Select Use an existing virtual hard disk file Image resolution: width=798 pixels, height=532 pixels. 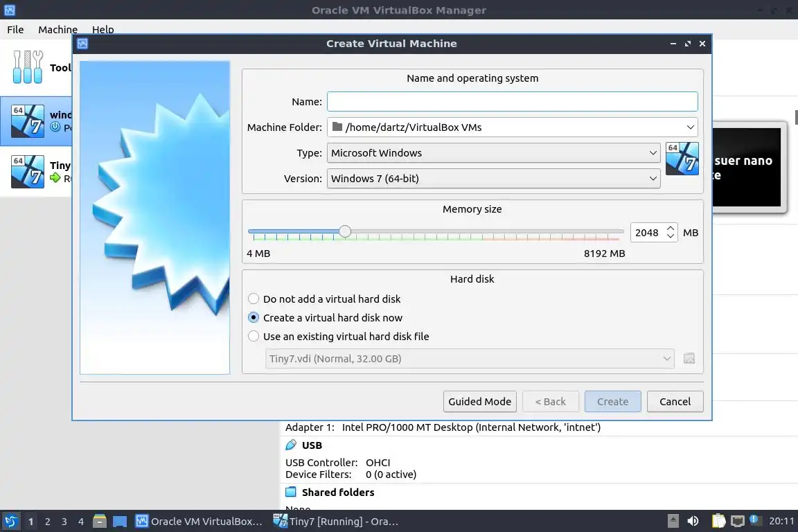tap(339, 337)
